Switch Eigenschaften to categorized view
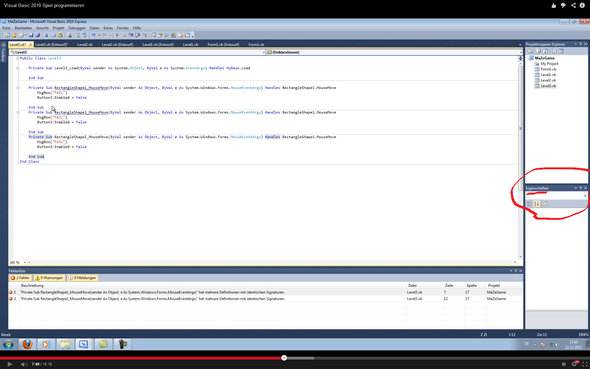590x369 pixels. [529, 203]
